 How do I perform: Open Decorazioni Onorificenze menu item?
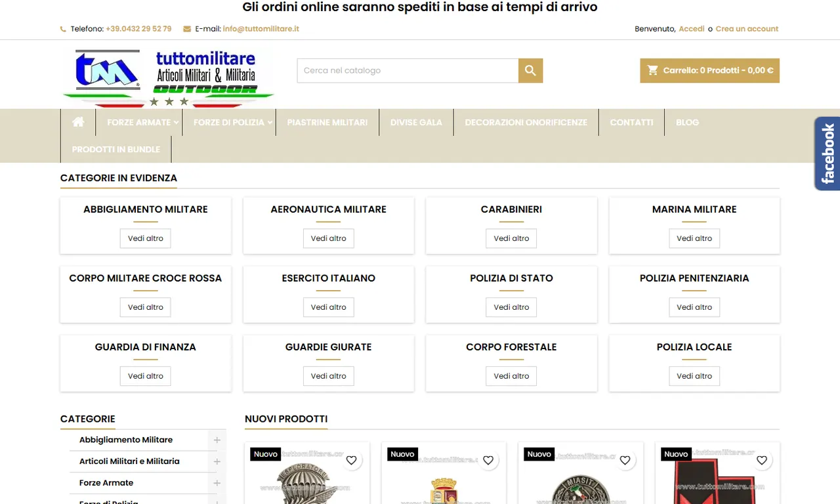(526, 122)
